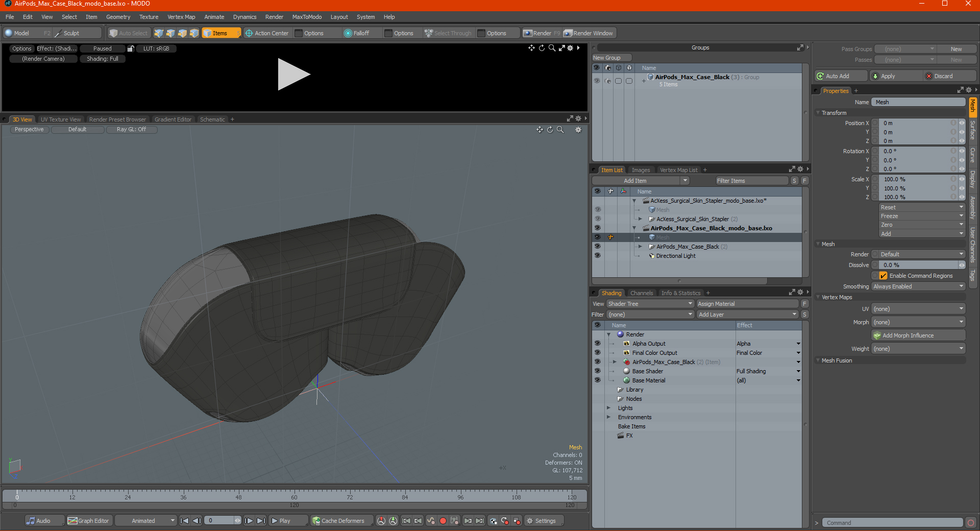
Task: Go to the first frame
Action: (185, 521)
